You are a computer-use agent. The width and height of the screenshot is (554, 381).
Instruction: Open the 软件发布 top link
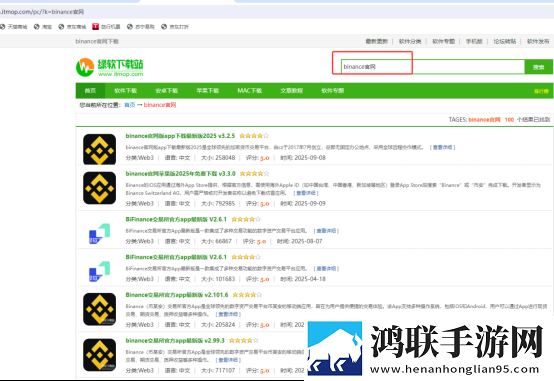(x=538, y=41)
